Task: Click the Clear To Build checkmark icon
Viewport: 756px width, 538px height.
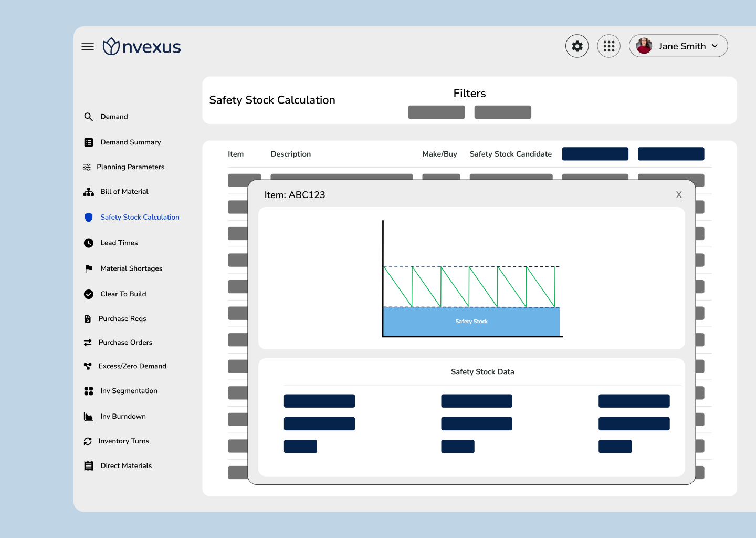Action: tap(89, 294)
